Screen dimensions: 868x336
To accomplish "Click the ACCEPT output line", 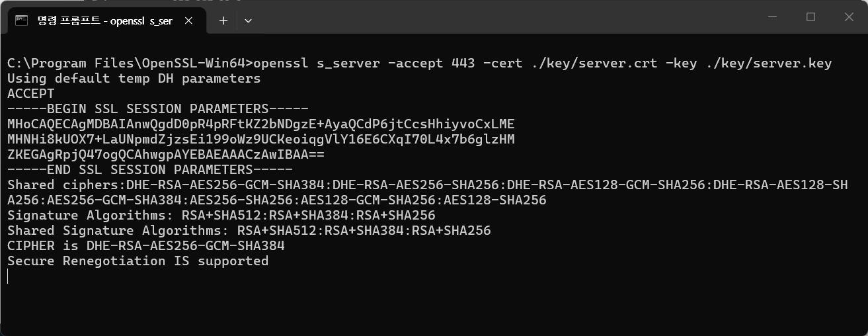I will tap(30, 94).
